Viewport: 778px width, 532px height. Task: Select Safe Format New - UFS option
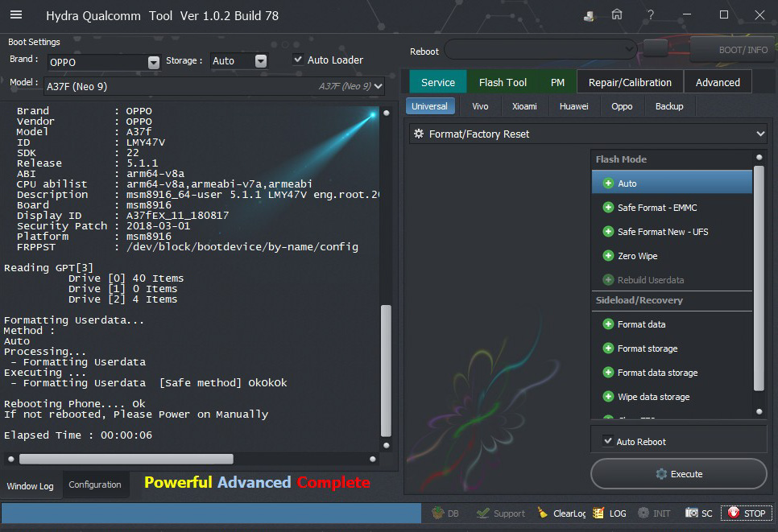click(672, 232)
